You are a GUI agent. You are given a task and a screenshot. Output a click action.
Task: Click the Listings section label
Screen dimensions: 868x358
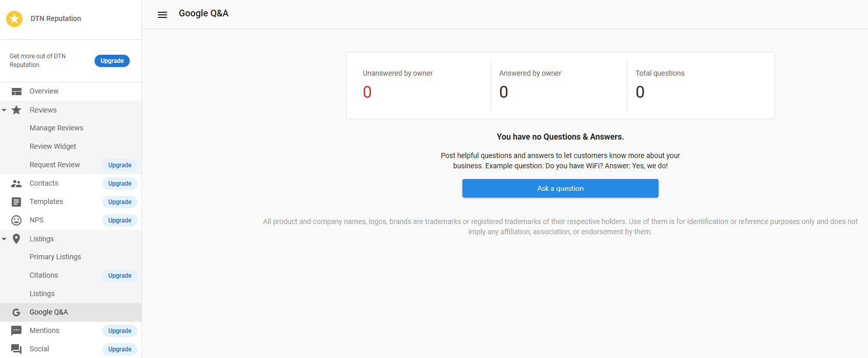42,239
